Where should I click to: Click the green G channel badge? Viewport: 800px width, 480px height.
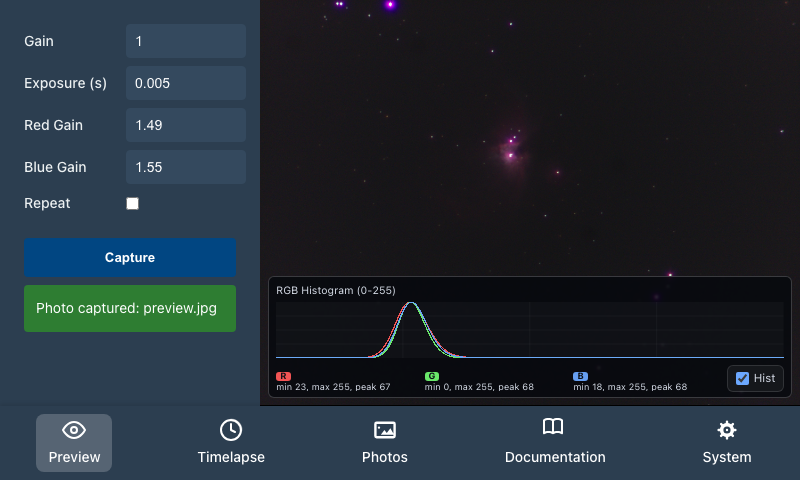tap(431, 376)
